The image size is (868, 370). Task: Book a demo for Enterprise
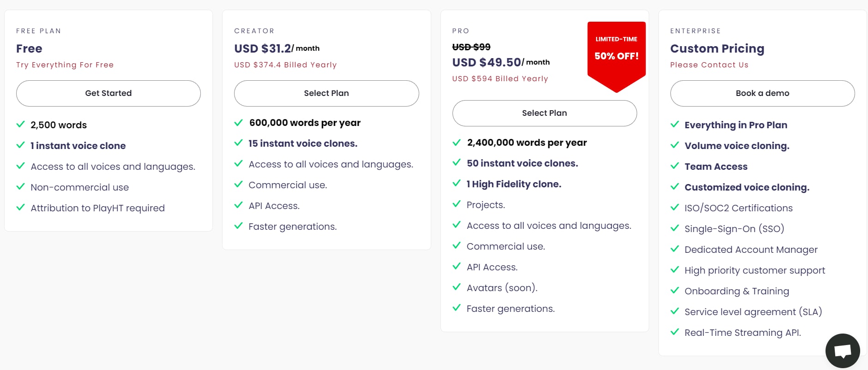point(762,93)
